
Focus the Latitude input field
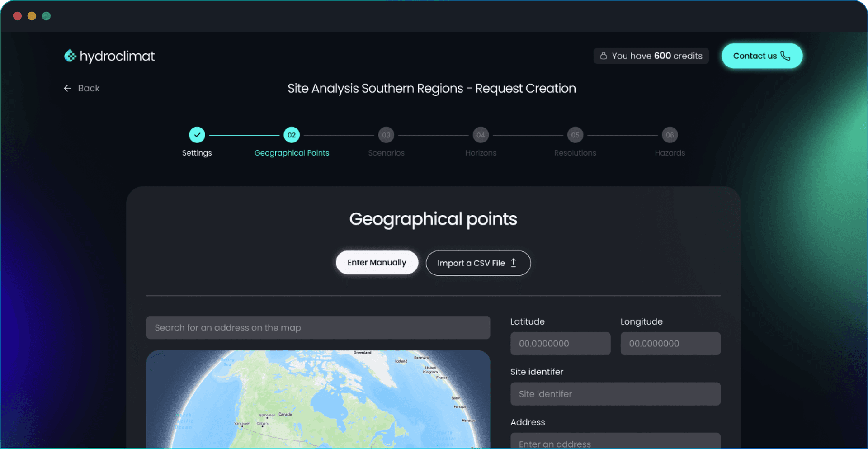point(560,344)
